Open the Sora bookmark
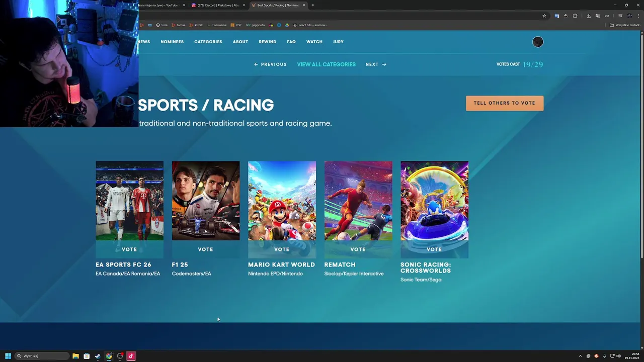Viewport: 644px width, 362px height. [x=162, y=25]
